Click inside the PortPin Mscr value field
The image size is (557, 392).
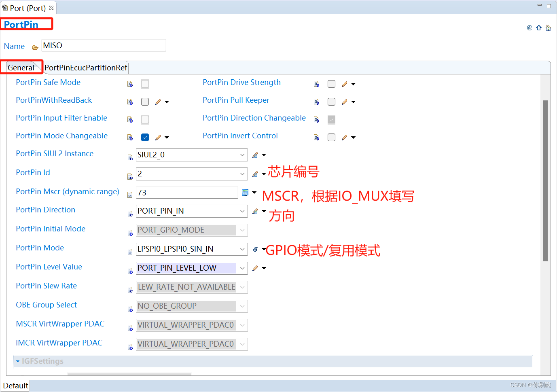[186, 193]
